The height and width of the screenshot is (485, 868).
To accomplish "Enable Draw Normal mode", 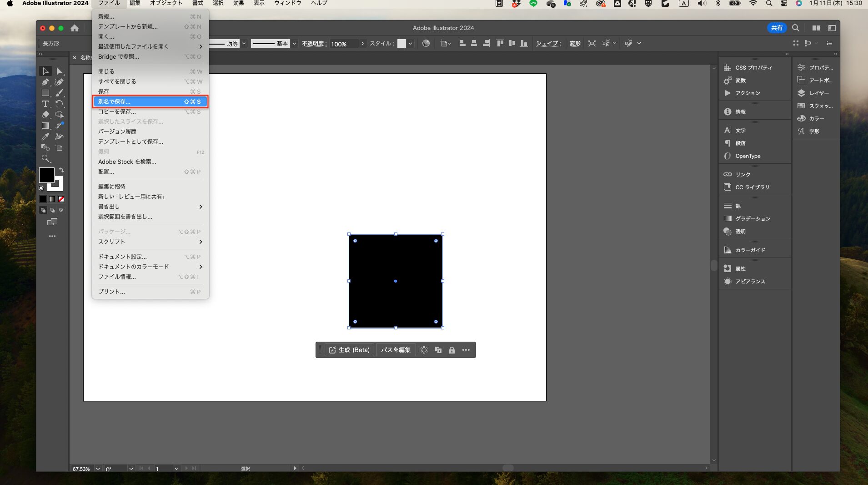I will [x=43, y=210].
